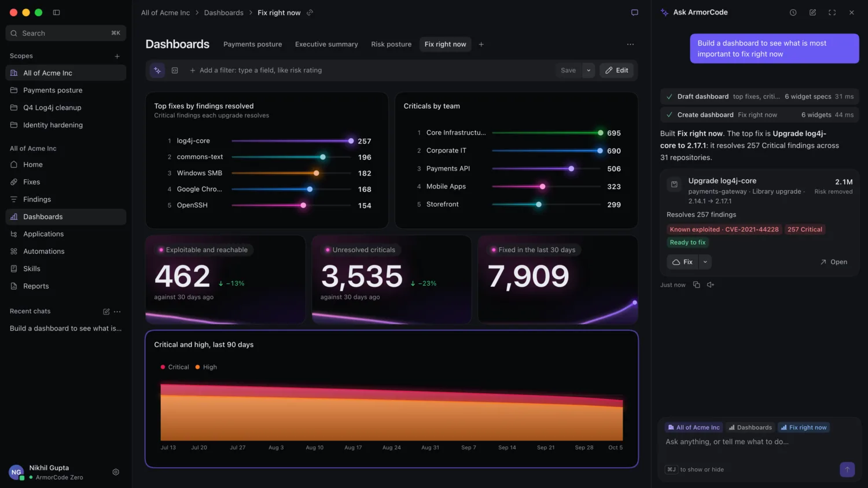
Task: Open Findings in the sidebar
Action: (x=66, y=199)
